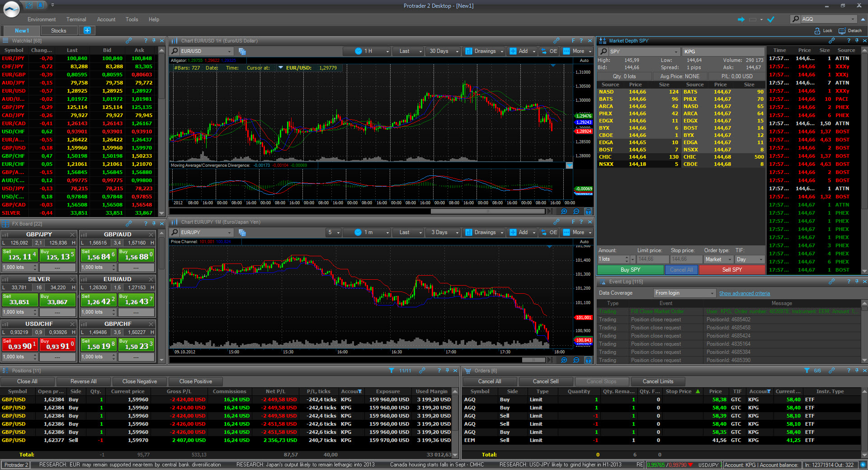Image resolution: width=868 pixels, height=470 pixels.
Task: Click the link icon in the Chart EUR/USD header
Action: coord(557,41)
